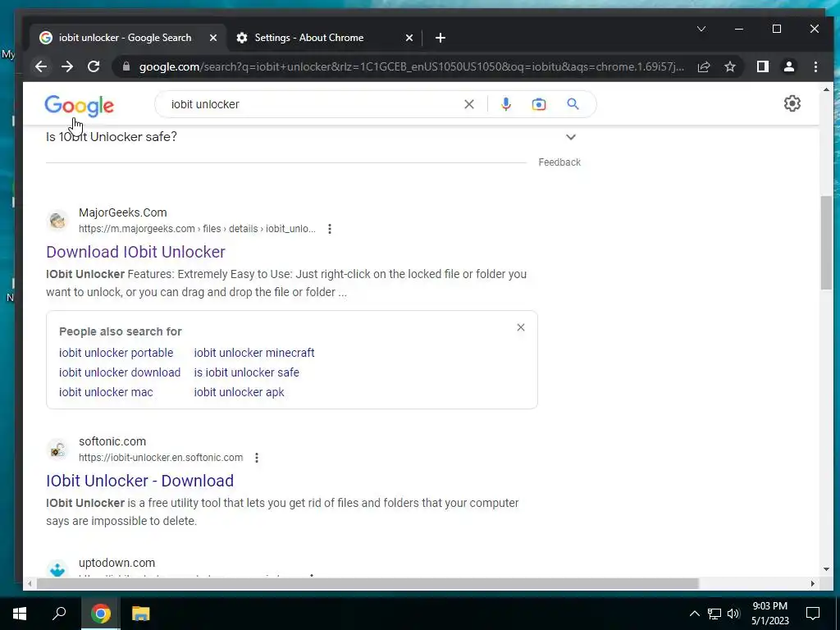Close the iobit unlocker Google Search tab
The height and width of the screenshot is (630, 840).
(213, 38)
